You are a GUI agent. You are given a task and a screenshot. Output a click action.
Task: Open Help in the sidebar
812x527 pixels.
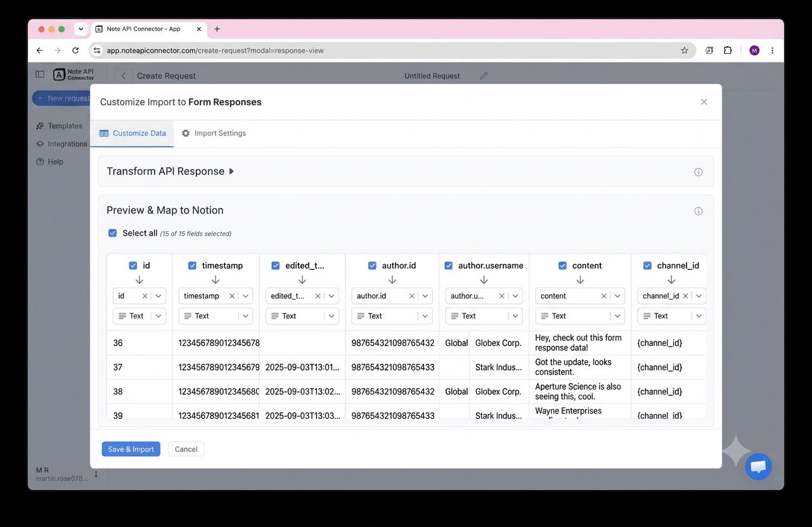point(49,162)
